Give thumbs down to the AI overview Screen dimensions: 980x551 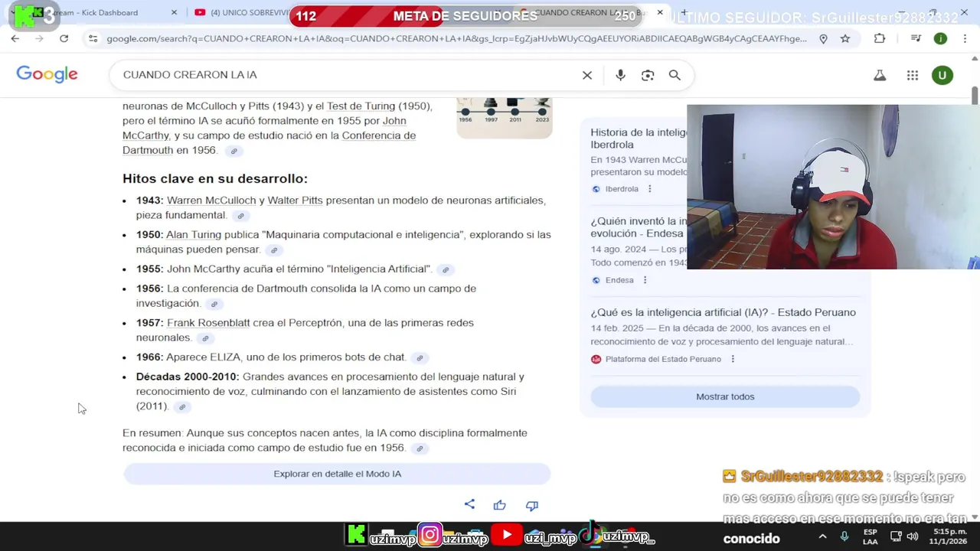point(532,505)
